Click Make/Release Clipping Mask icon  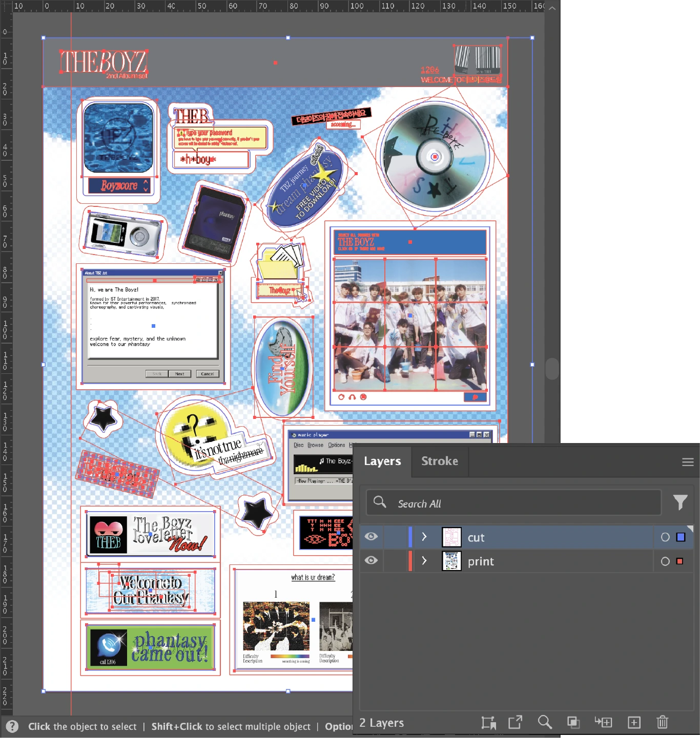click(573, 723)
